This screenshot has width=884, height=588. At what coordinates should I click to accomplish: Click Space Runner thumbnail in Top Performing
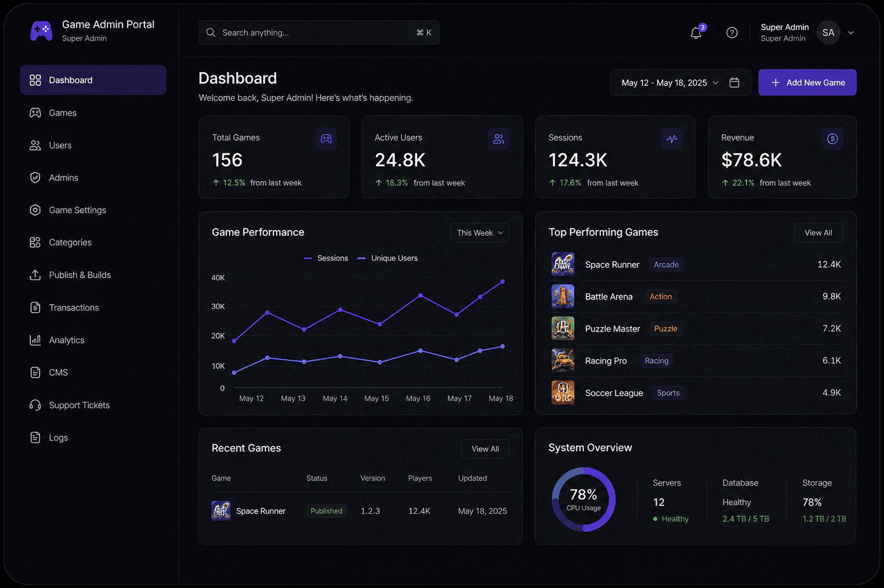563,264
